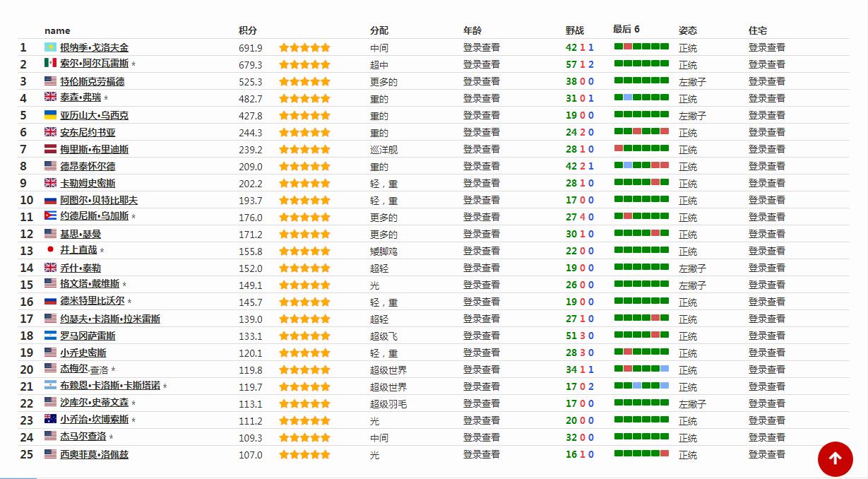Click the 691.9 points value
This screenshot has height=479, width=868.
251,48
